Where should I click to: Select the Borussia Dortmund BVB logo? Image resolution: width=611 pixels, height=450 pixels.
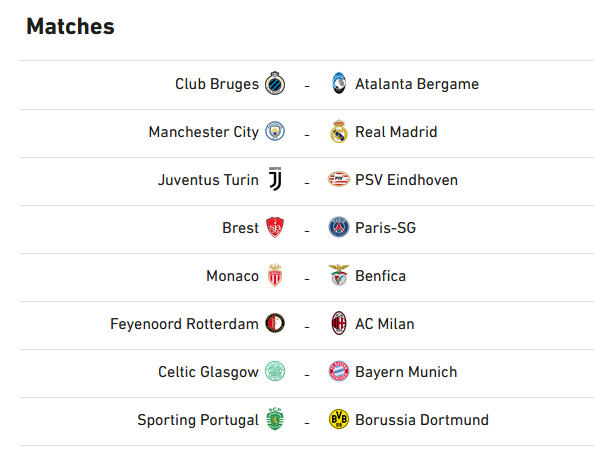pos(339,419)
